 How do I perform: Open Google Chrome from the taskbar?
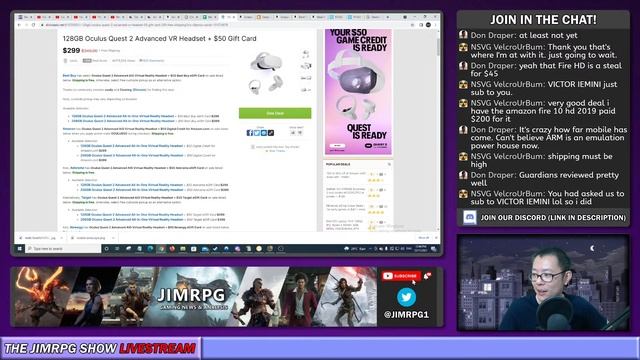coord(161,249)
